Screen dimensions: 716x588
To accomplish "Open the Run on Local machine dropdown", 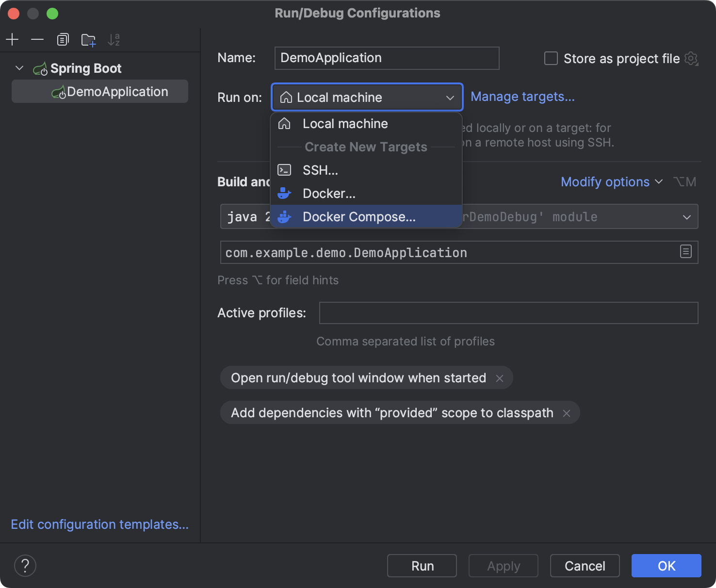I will coord(367,98).
